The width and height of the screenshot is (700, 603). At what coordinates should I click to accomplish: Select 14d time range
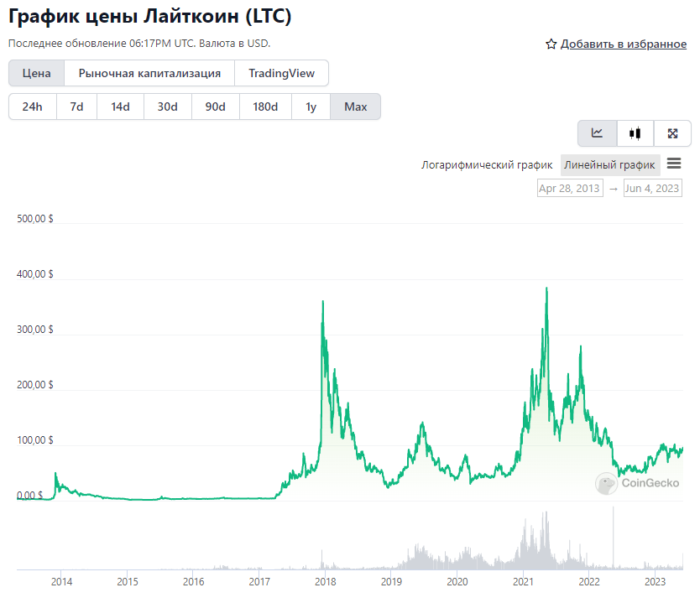[x=120, y=107]
